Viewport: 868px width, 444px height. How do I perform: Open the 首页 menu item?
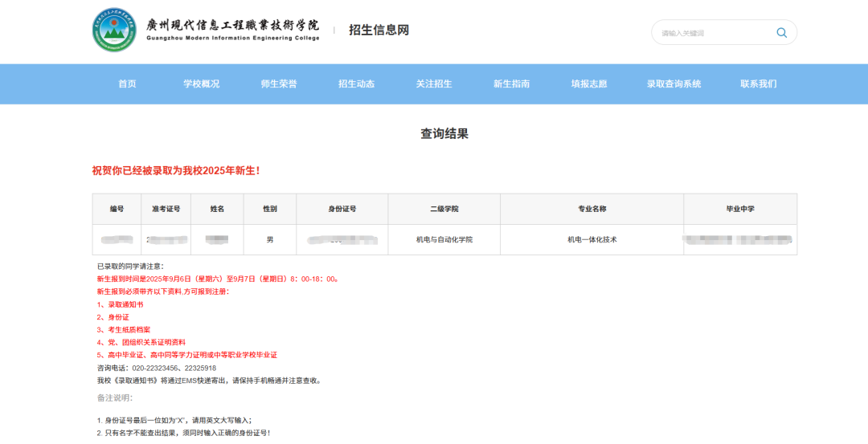tap(127, 84)
